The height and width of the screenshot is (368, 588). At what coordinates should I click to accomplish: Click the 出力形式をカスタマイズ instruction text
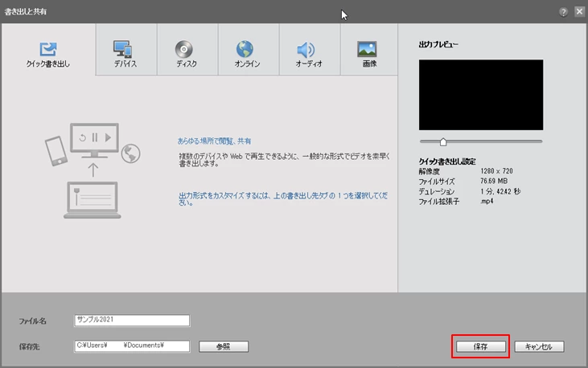click(283, 199)
